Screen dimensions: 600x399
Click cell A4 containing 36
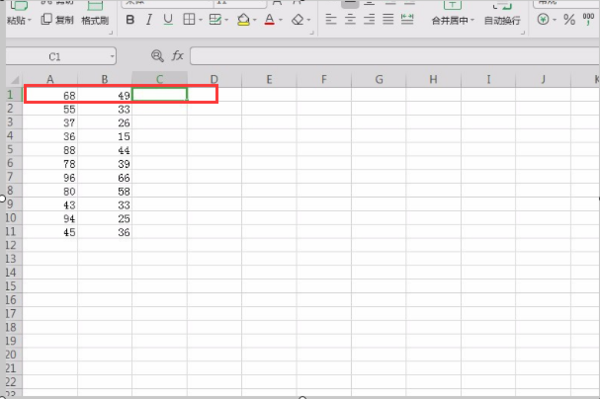coord(51,136)
